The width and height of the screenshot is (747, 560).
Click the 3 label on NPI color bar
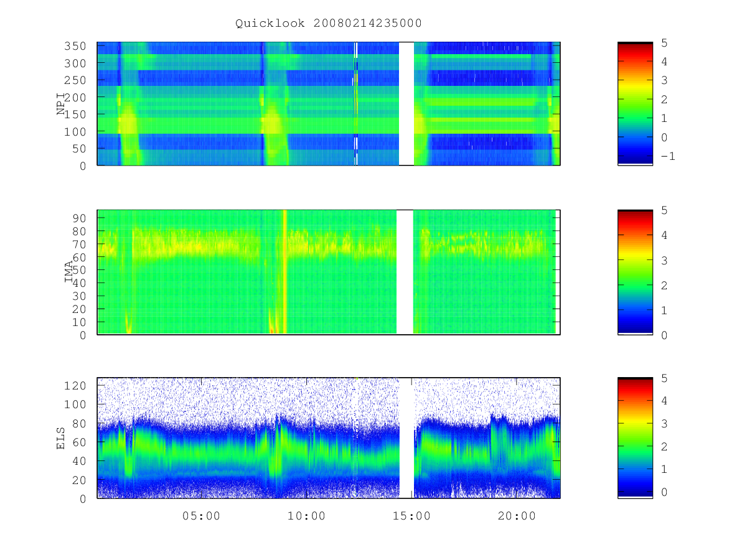[x=664, y=81]
